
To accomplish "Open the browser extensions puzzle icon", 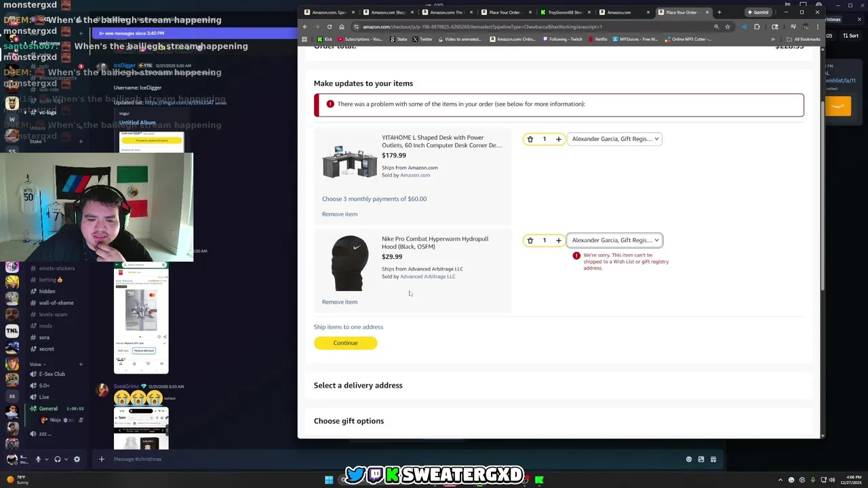I will (x=757, y=27).
